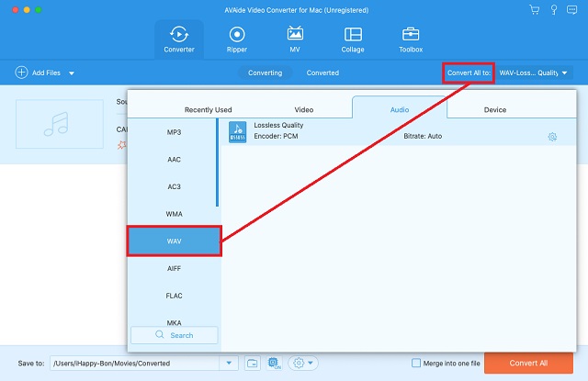Open the Ripper module
The image size is (588, 381).
click(x=236, y=39)
